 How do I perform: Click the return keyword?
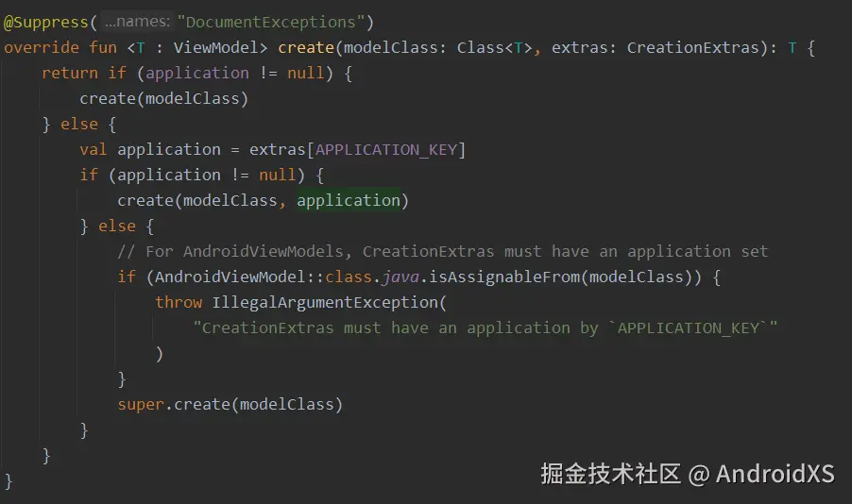tap(70, 74)
